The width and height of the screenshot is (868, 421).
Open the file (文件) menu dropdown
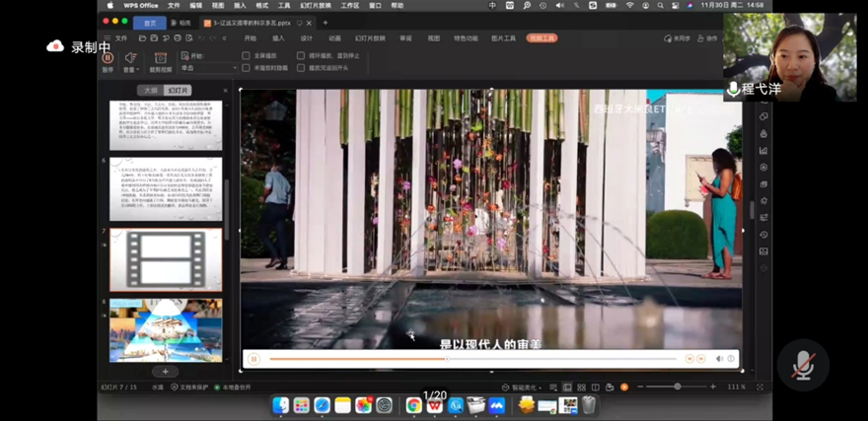(x=120, y=38)
